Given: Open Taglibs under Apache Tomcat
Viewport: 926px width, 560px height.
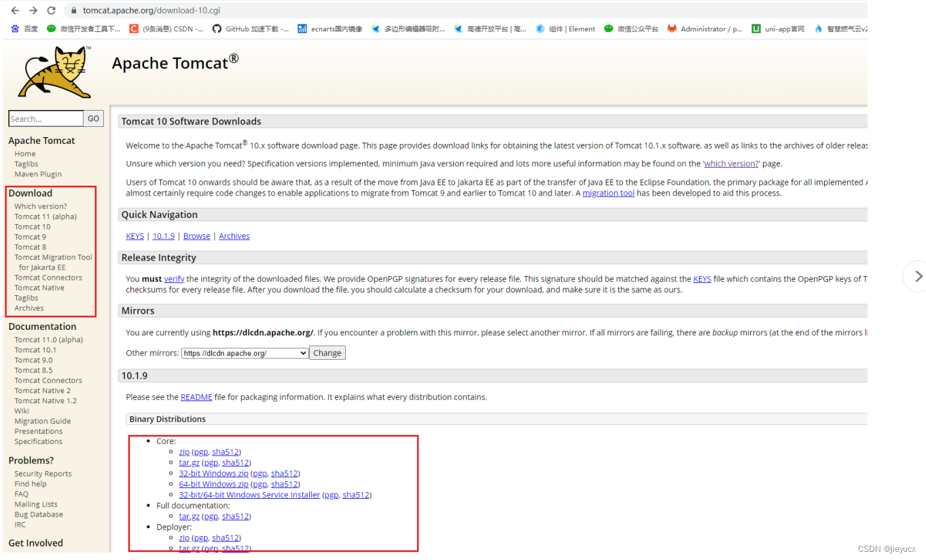Looking at the screenshot, I should coord(26,164).
